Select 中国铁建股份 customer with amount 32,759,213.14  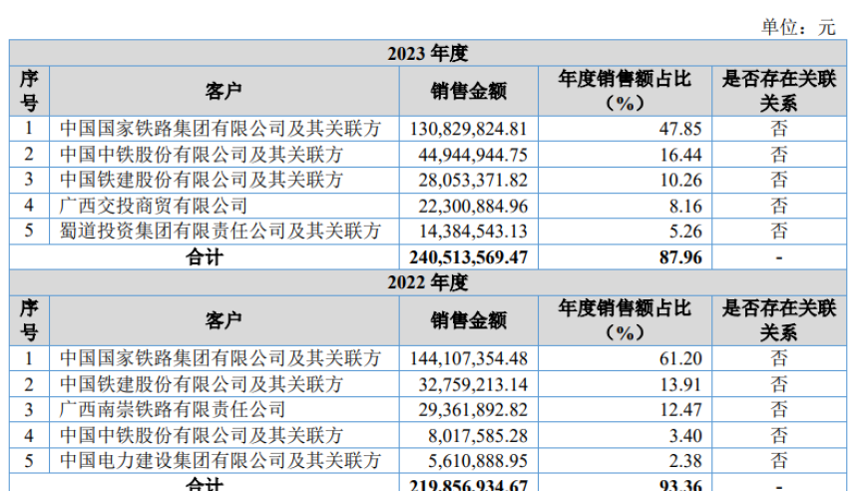tap(202, 384)
